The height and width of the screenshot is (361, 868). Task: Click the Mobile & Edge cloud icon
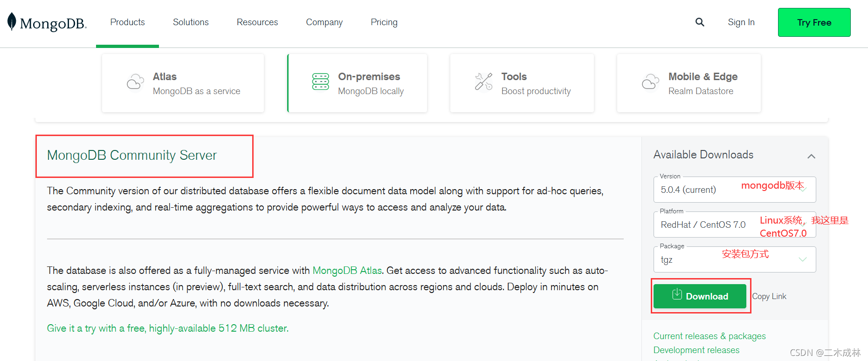tap(650, 82)
